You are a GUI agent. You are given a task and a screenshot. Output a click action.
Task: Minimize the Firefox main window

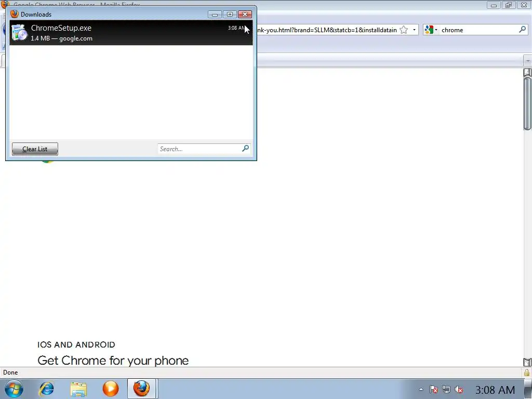[x=494, y=5]
